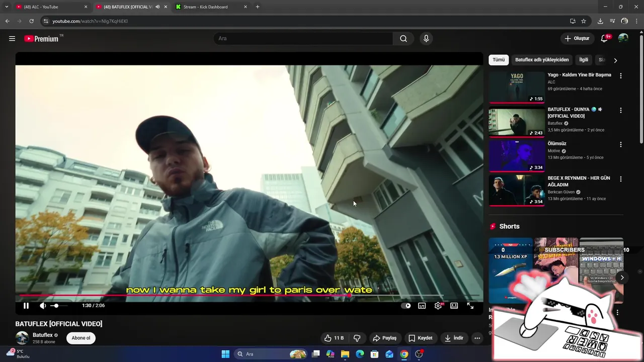Select the Tümü filter chip

[499, 60]
